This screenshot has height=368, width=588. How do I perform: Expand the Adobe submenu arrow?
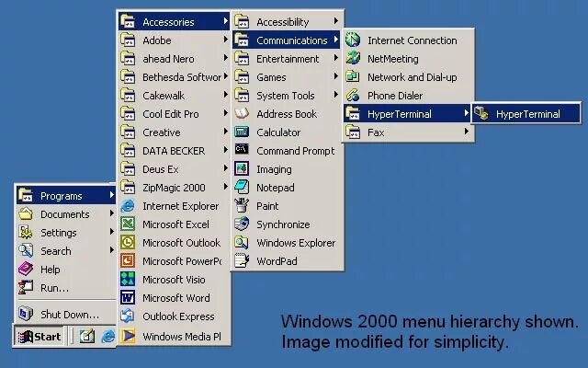(225, 39)
